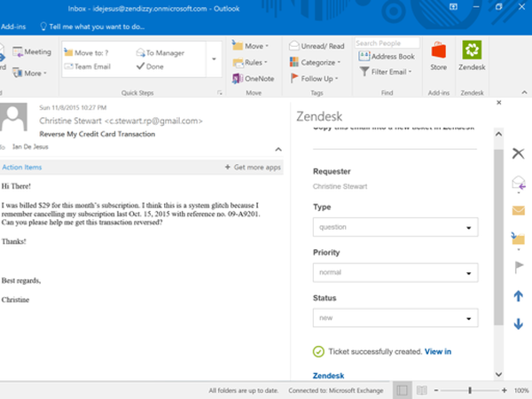Viewport: 532px width, 399px height.
Task: Open the More respond options
Action: click(29, 73)
